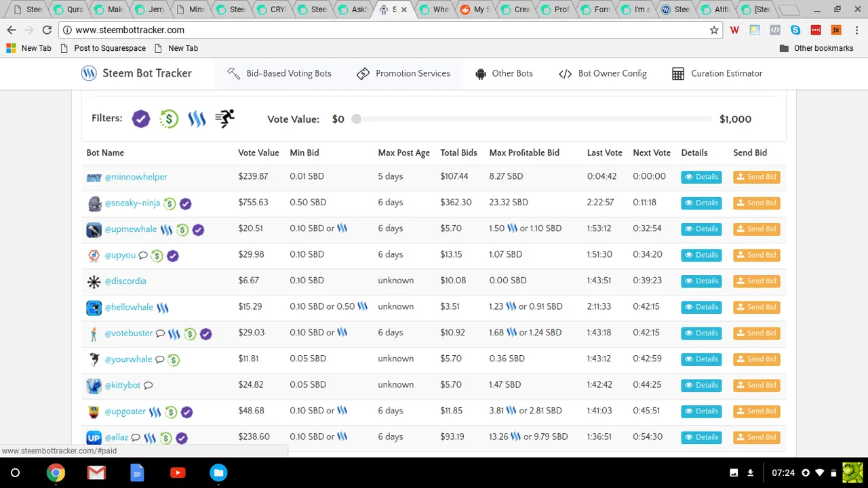
Task: Click comment bubble icon next to @kittybot
Action: (x=149, y=386)
